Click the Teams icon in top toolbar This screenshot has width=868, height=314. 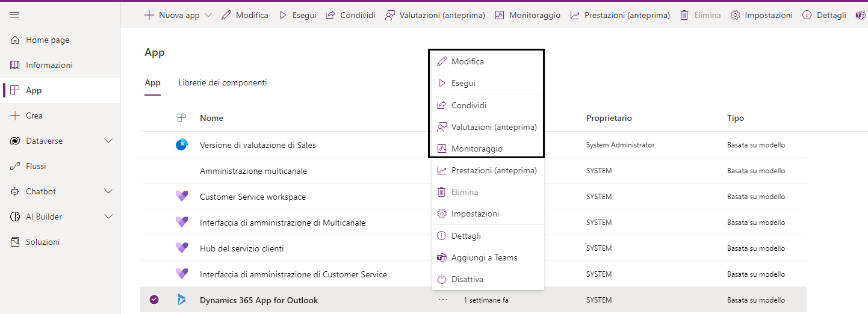[861, 15]
